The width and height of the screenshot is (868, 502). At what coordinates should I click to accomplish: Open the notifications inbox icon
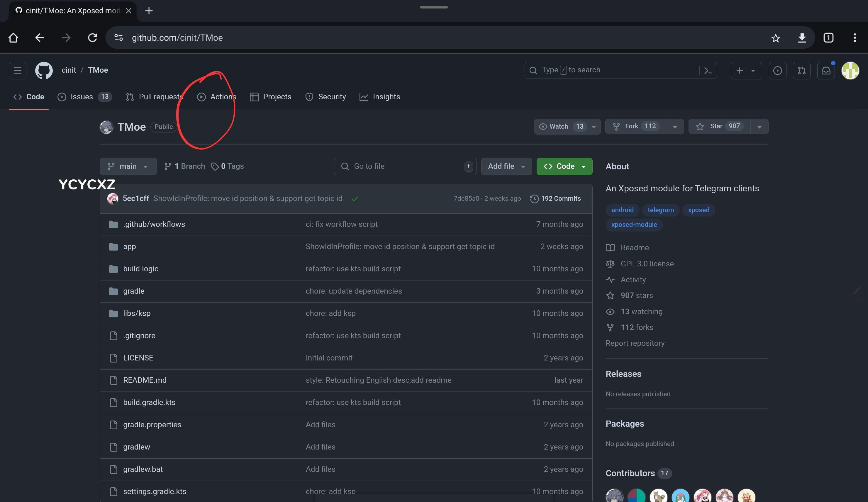tap(826, 71)
